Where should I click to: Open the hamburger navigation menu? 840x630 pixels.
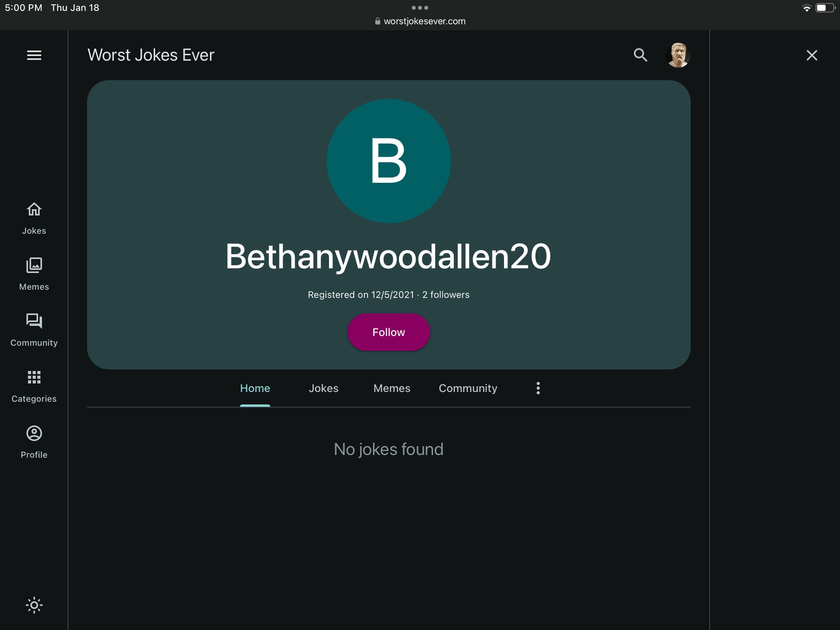tap(34, 55)
